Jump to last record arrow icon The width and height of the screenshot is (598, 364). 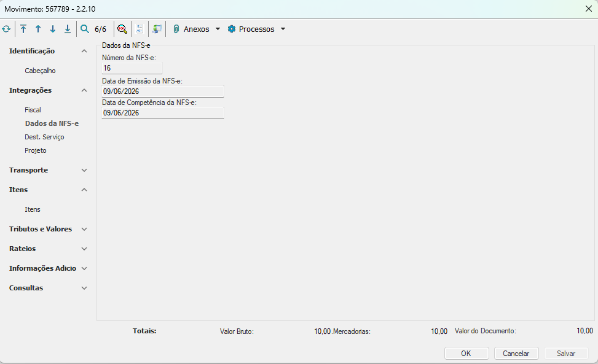coord(68,29)
